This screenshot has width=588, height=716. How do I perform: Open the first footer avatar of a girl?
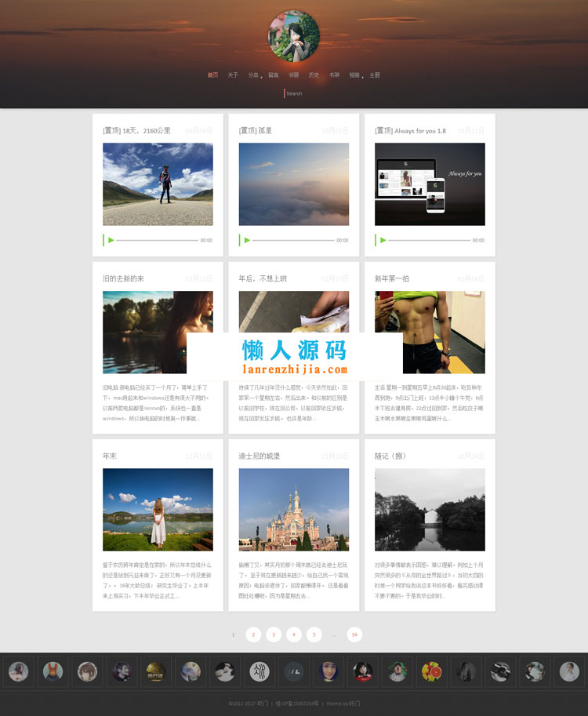[18, 672]
